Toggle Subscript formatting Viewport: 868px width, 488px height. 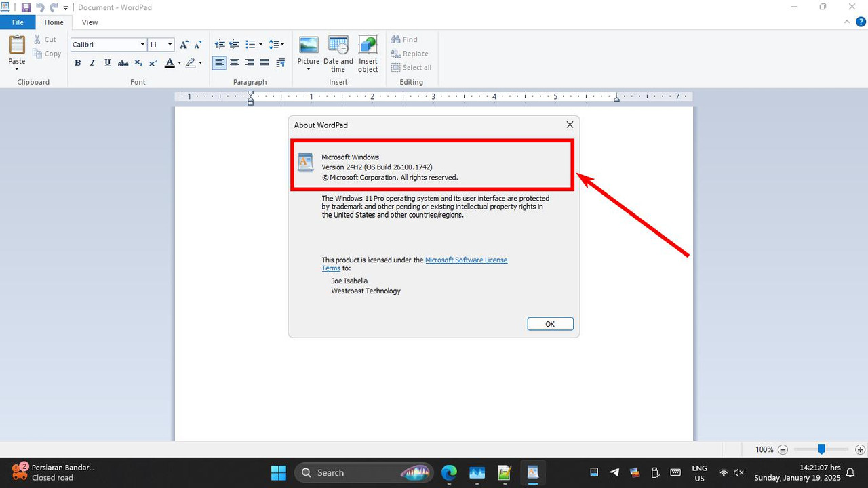pyautogui.click(x=138, y=63)
